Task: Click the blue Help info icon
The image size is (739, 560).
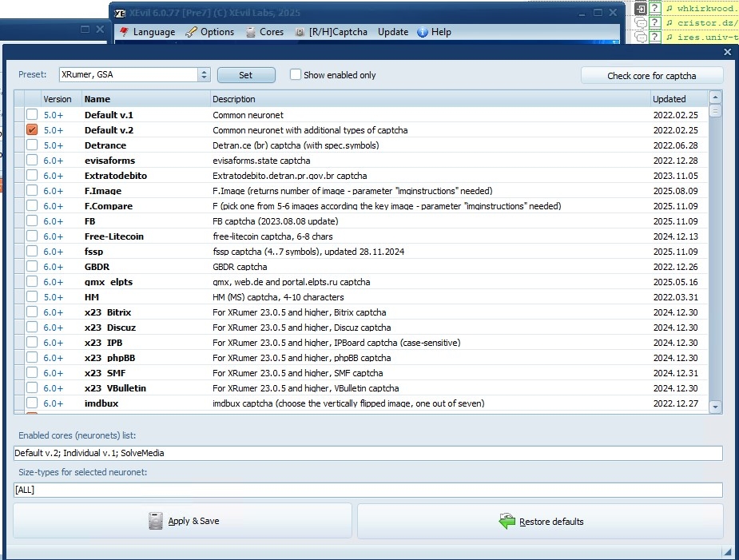Action: click(x=423, y=32)
